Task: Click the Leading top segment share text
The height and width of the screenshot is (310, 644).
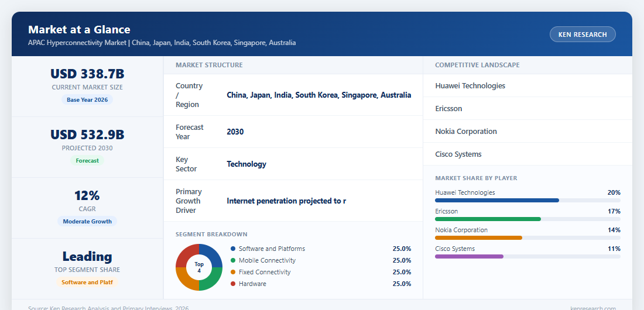Action: 87,256
